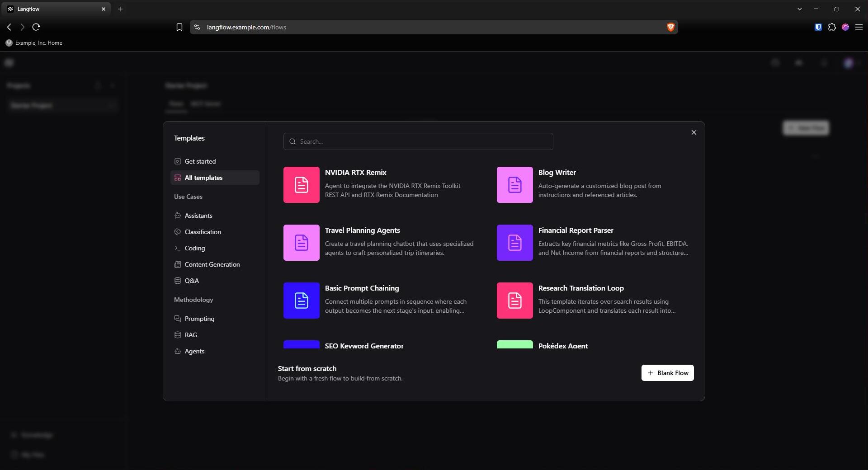Choose the Blog Writer template
The height and width of the screenshot is (470, 868).
coord(592,184)
